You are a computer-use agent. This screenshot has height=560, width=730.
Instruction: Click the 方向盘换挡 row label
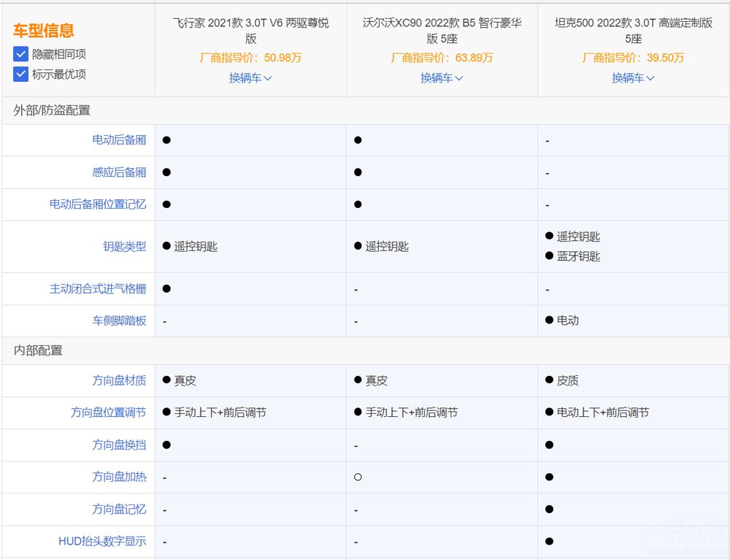[119, 445]
